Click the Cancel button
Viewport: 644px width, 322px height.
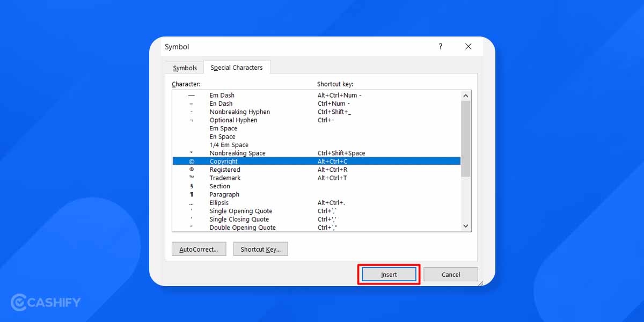tap(450, 274)
